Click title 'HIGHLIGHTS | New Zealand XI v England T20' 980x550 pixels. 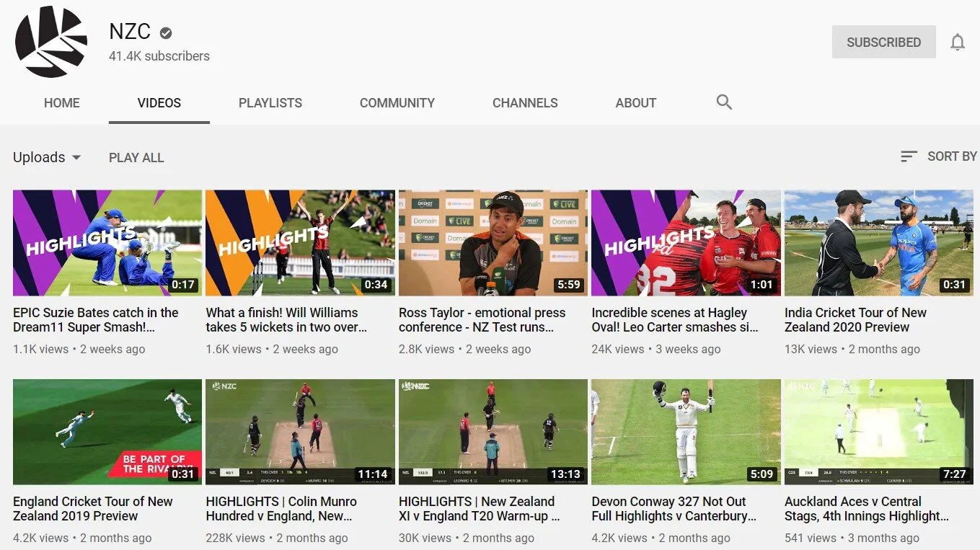coord(479,508)
